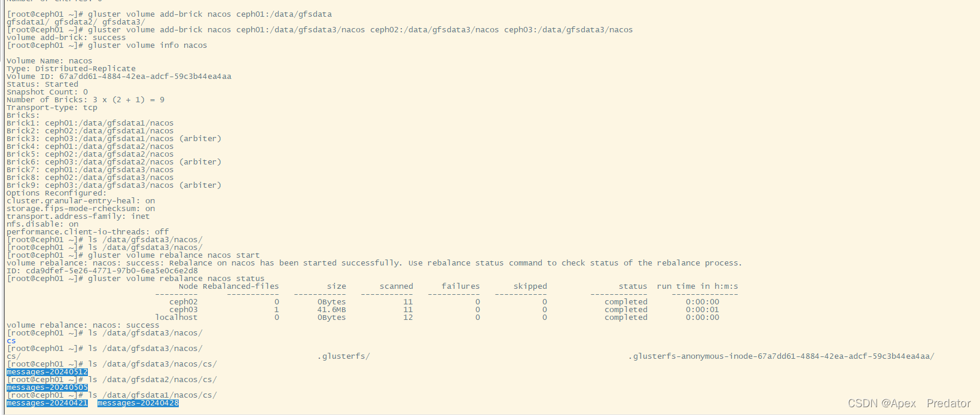Viewport: 980px width, 415px height.
Task: Click the localhost node in rebalance table
Action: [x=176, y=318]
